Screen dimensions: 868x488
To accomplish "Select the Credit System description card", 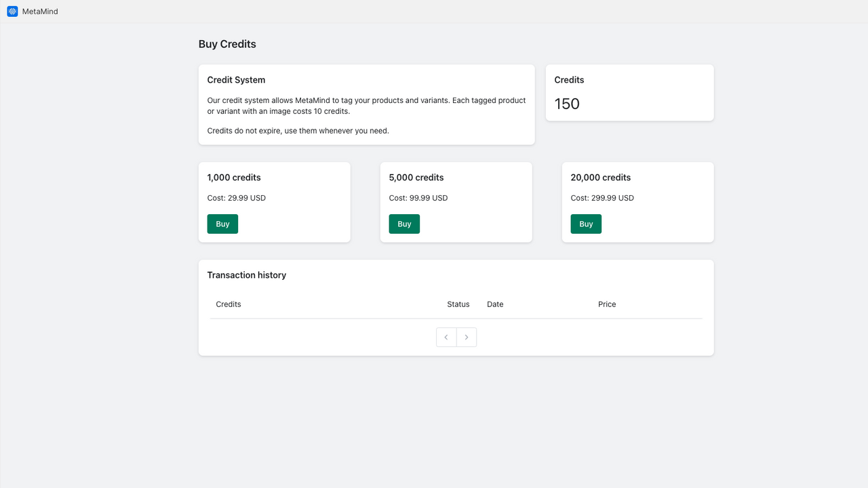I will coord(366,103).
